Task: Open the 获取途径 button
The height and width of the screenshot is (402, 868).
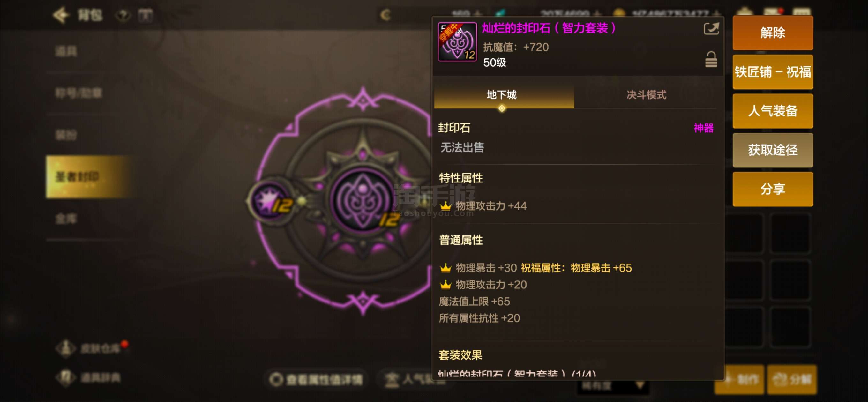Action: tap(773, 150)
